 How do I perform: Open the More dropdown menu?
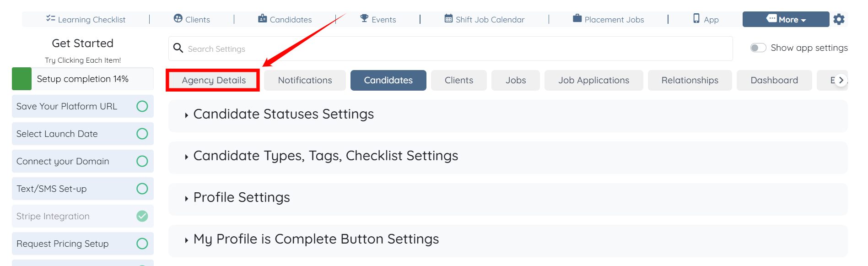coord(786,19)
